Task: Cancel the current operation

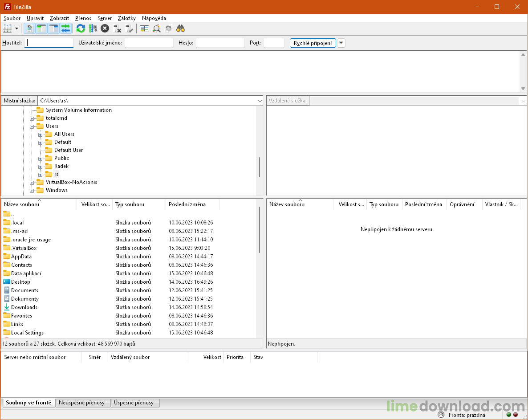Action: point(104,28)
